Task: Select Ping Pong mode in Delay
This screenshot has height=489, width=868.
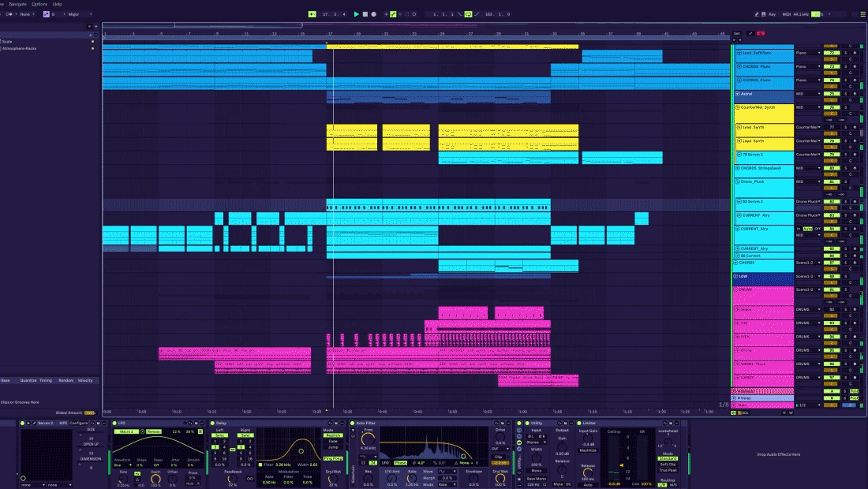Action: pyautogui.click(x=333, y=458)
